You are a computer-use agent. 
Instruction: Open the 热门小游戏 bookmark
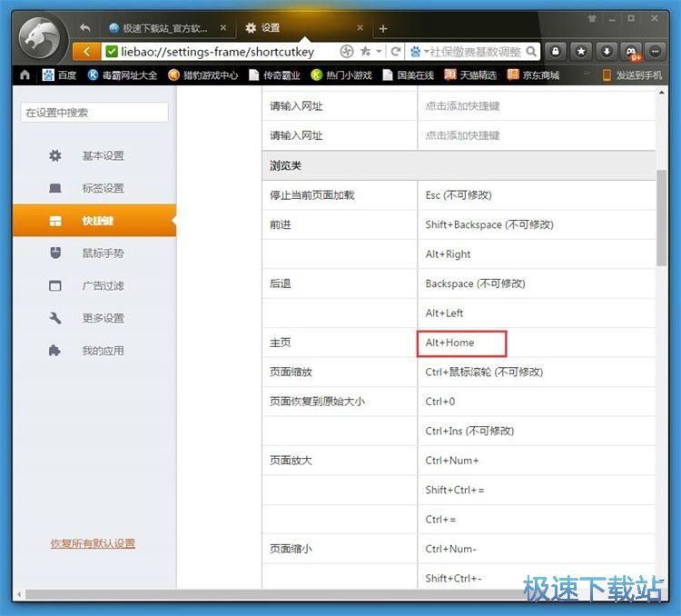pos(341,75)
